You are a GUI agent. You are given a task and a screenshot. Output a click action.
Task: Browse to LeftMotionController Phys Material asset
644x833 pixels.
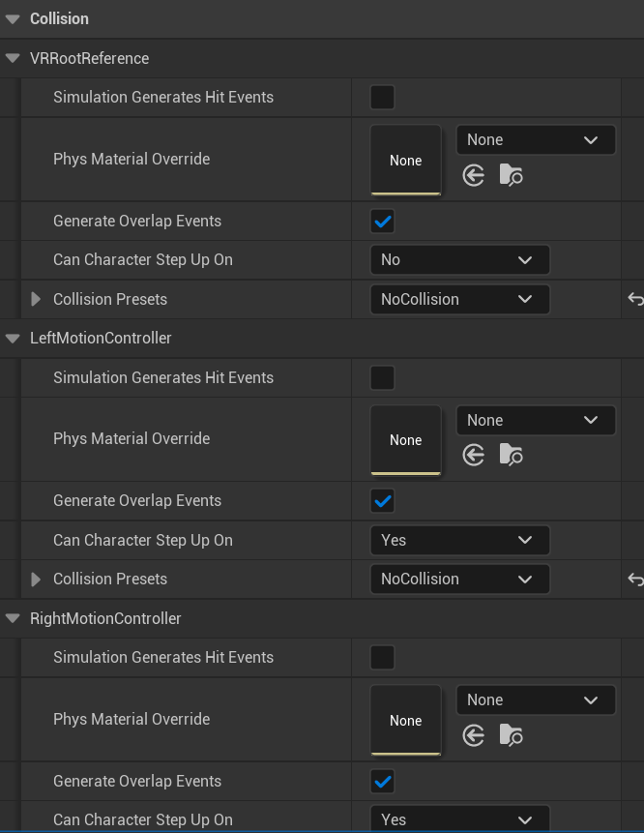point(511,455)
